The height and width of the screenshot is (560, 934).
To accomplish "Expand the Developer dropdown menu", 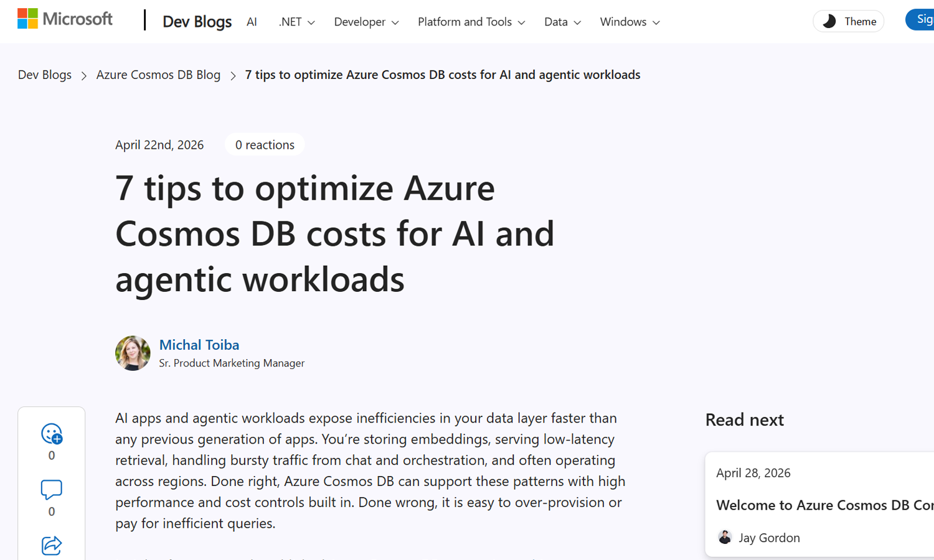I will pos(366,22).
